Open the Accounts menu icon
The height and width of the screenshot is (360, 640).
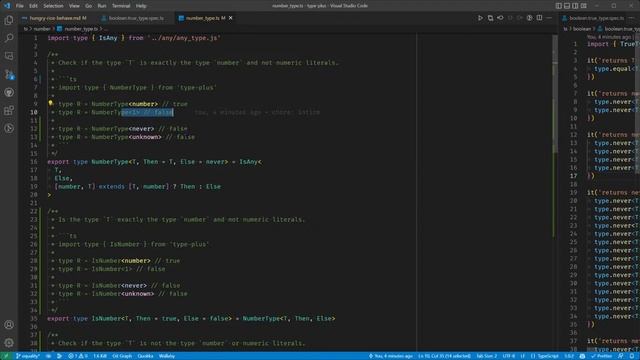point(9,325)
